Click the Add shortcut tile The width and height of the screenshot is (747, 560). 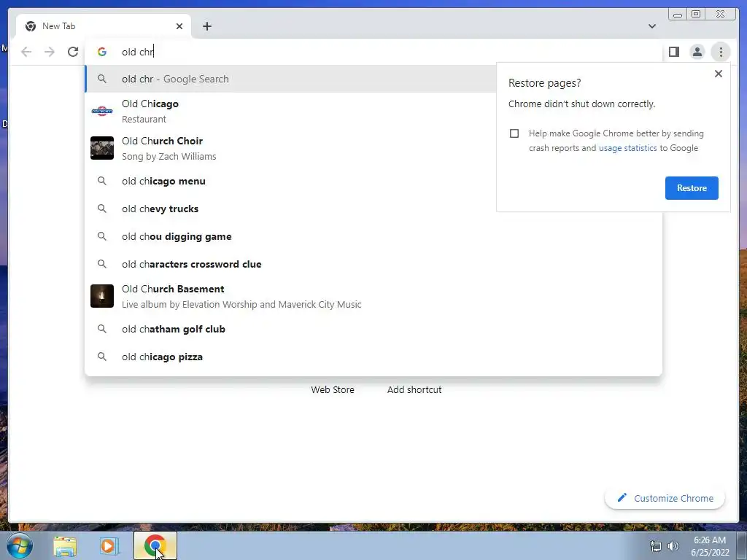tap(414, 389)
